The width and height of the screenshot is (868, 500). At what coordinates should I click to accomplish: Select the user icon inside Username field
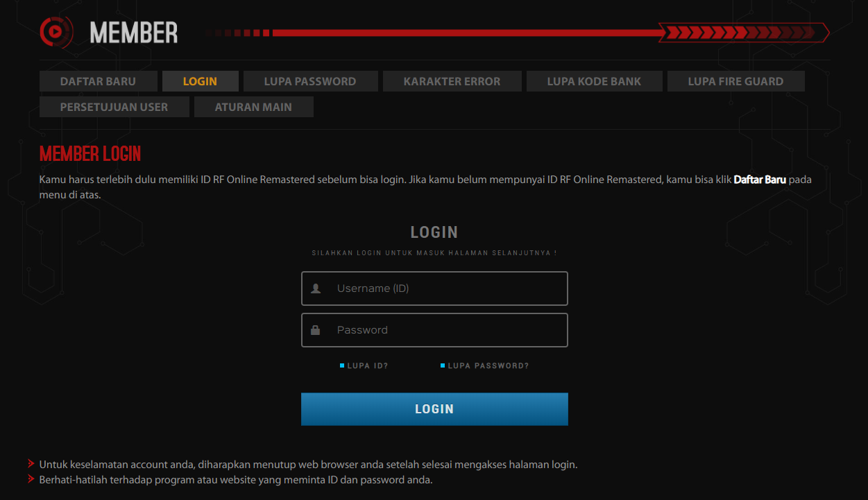tap(316, 288)
